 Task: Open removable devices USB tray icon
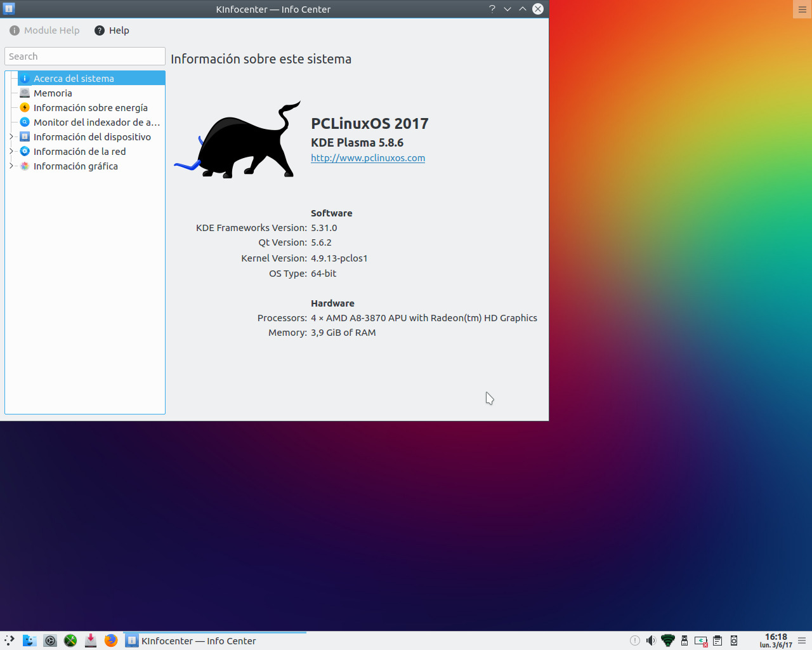tap(684, 640)
